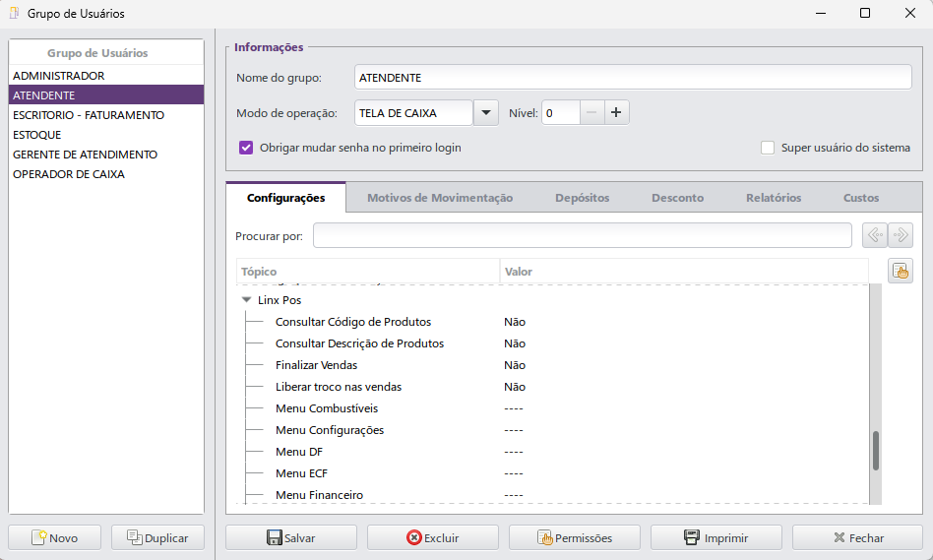Duplicate the selected group with Duplicar
This screenshot has width=933, height=560.
pos(157,538)
